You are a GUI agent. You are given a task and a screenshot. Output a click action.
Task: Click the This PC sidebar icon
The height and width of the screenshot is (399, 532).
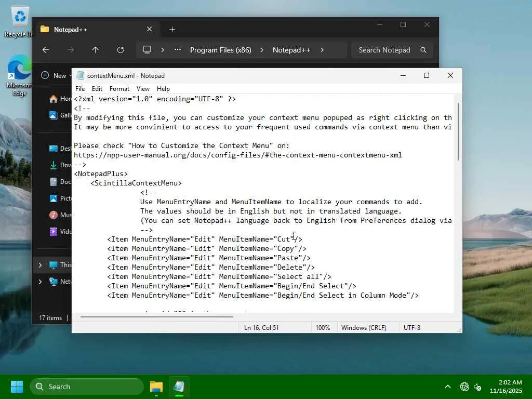(x=54, y=265)
